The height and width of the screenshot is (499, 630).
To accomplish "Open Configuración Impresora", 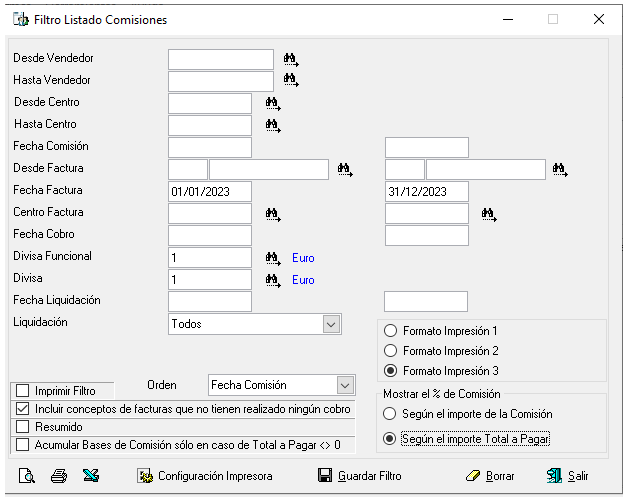I will [x=205, y=476].
